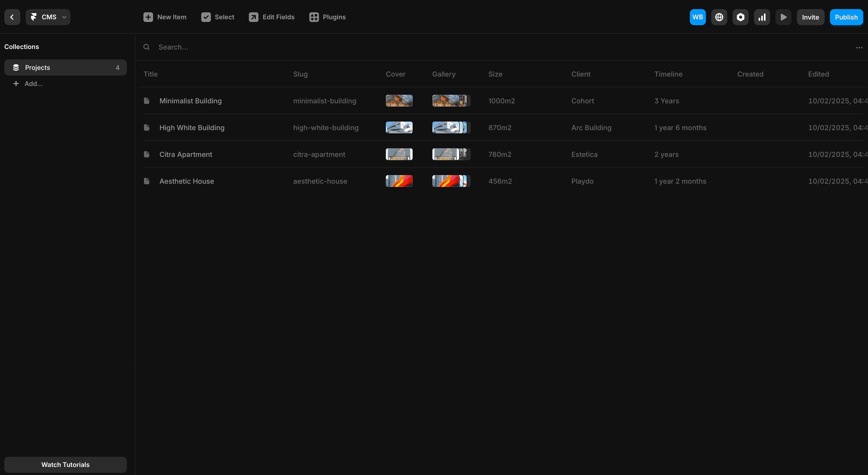
Task: Click the 3 Years timeline cell
Action: [x=667, y=101]
